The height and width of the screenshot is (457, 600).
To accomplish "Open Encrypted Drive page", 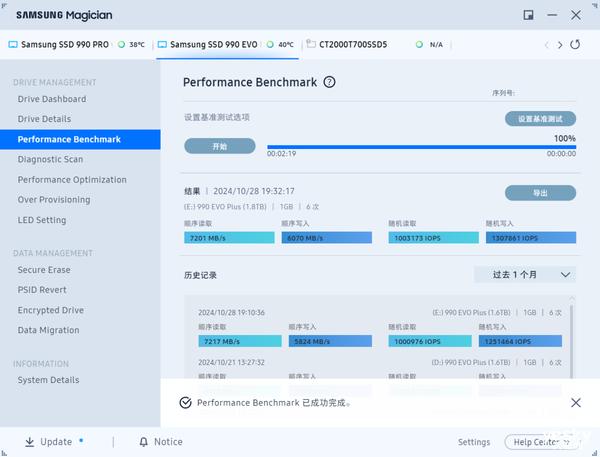I will (x=51, y=310).
